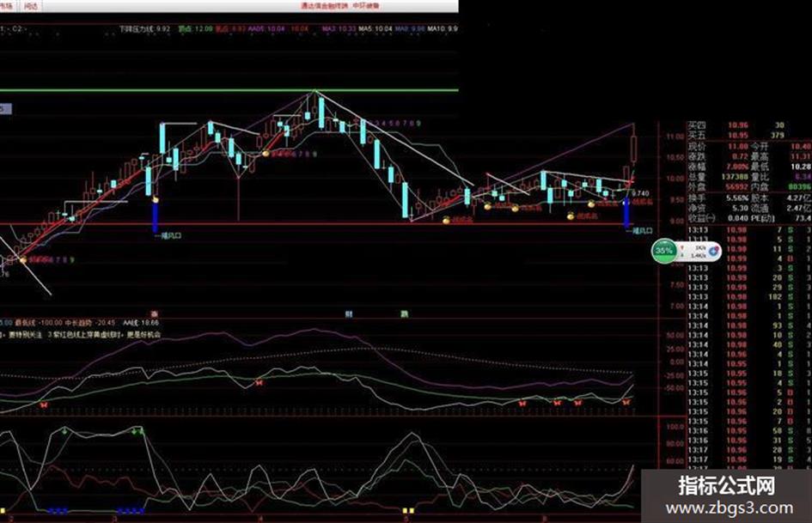Screen dimensions: 812x523
Task: Click the red butterfly marker near 中长趋势 panel's left
Action: (x=44, y=404)
